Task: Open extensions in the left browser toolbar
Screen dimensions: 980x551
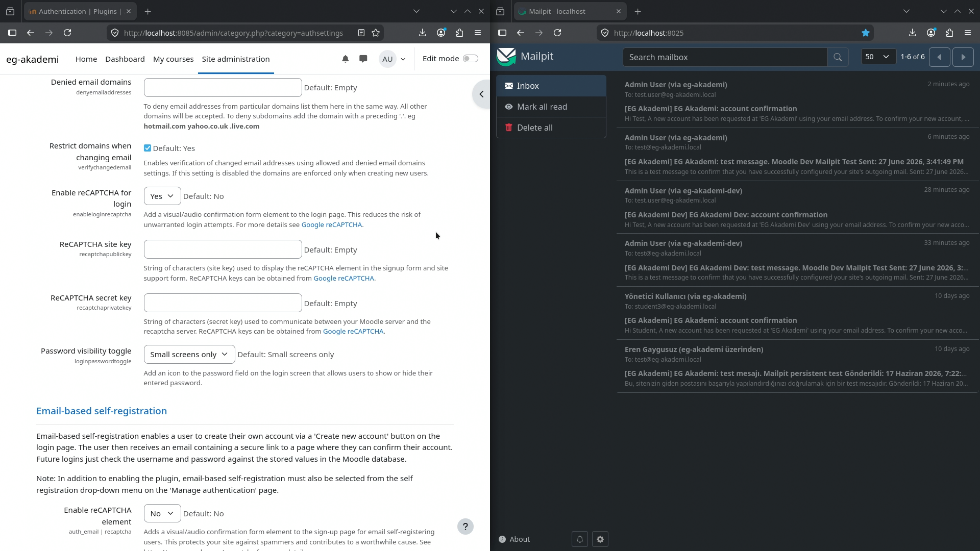Action: click(x=459, y=33)
